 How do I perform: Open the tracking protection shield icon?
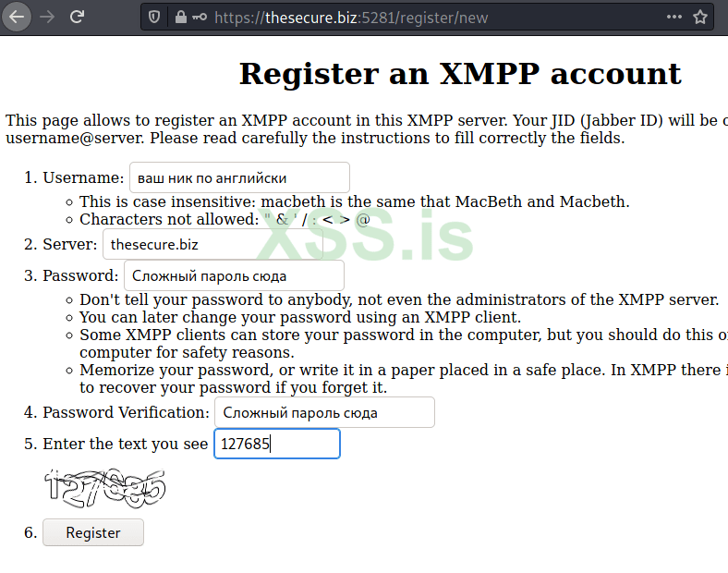click(154, 18)
